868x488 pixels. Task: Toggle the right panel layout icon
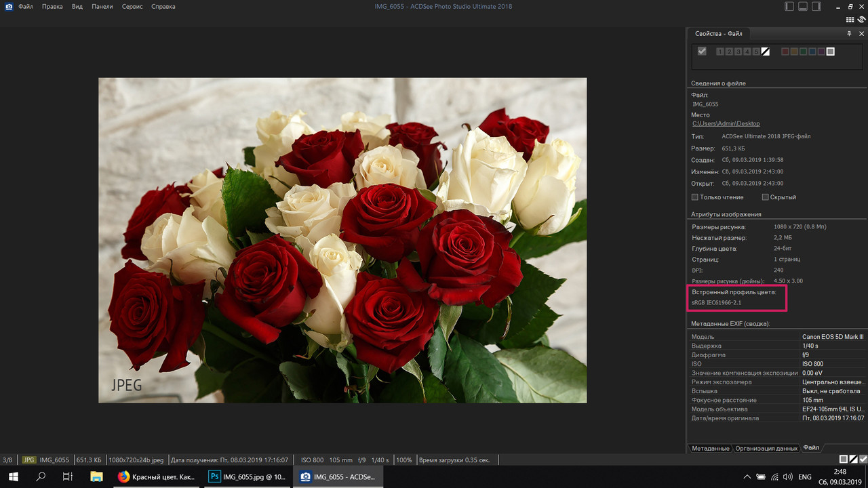click(x=816, y=6)
